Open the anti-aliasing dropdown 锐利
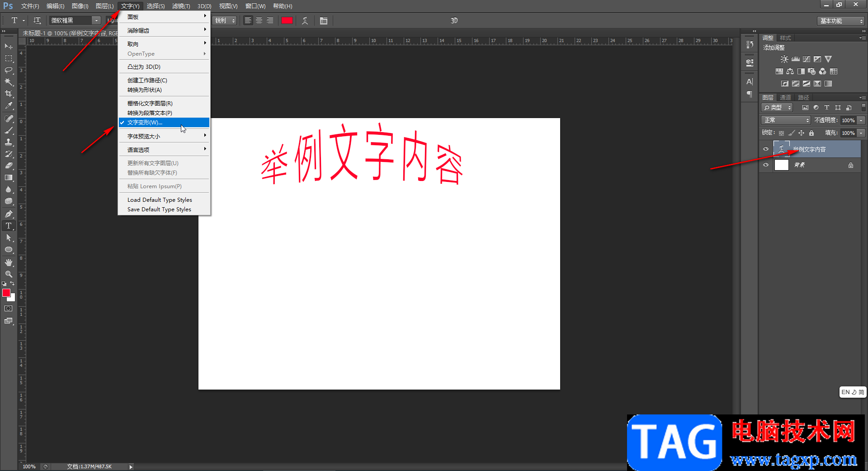Image resolution: width=868 pixels, height=471 pixels. click(x=225, y=20)
